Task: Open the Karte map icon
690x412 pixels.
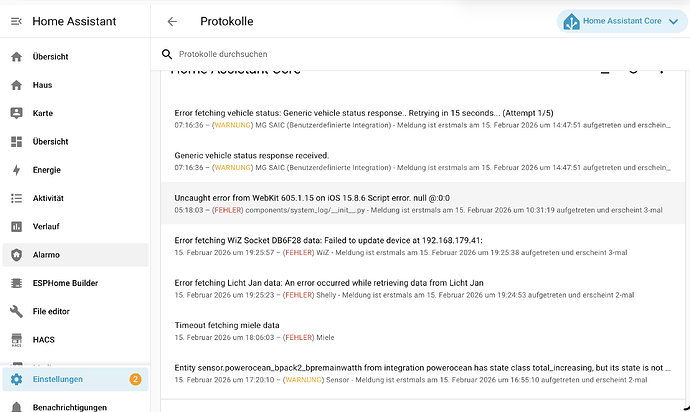Action: point(16,113)
